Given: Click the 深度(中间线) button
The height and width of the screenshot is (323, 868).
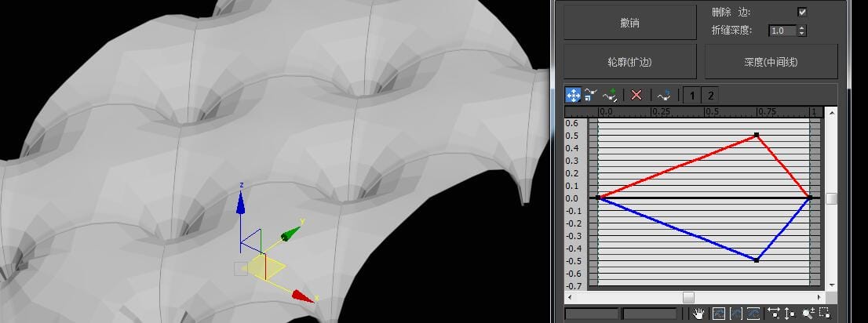Looking at the screenshot, I should [771, 61].
